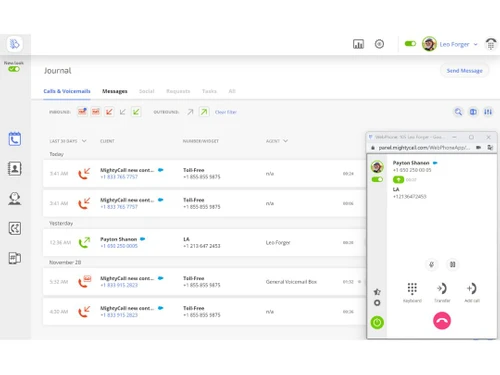This screenshot has height=375, width=500.
Task: Open the journal search magnifier icon
Action: [458, 112]
